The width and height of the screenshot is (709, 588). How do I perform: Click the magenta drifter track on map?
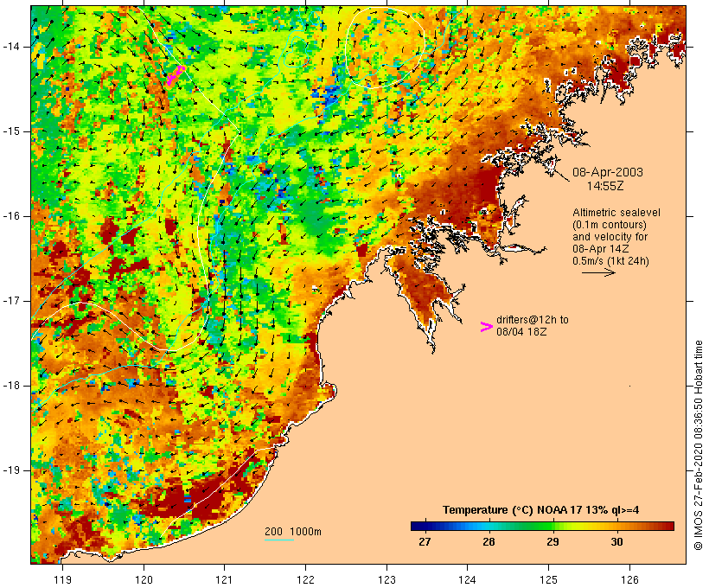(x=176, y=74)
